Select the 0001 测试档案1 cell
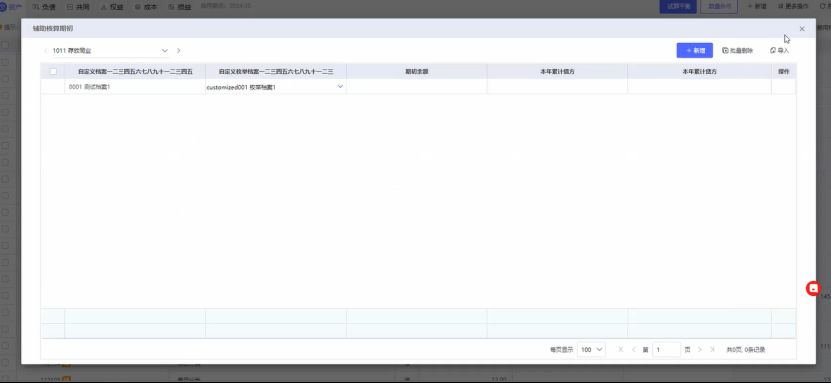 coord(135,86)
